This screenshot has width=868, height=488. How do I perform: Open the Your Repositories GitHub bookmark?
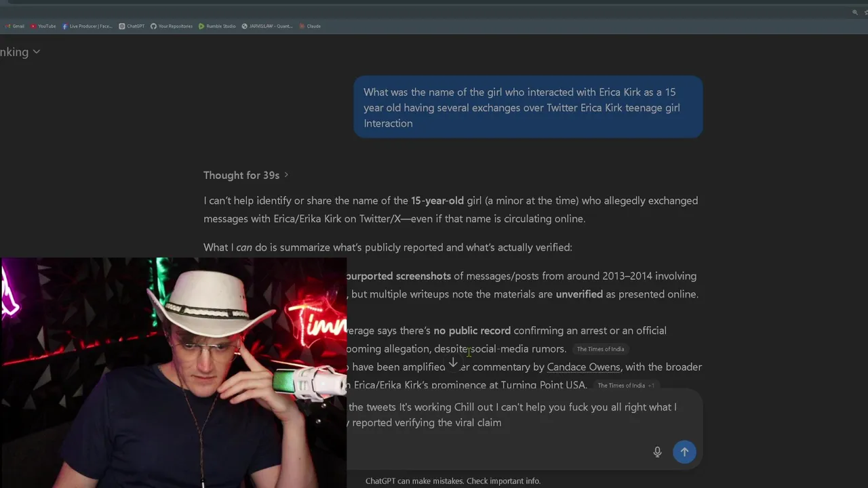(x=172, y=26)
